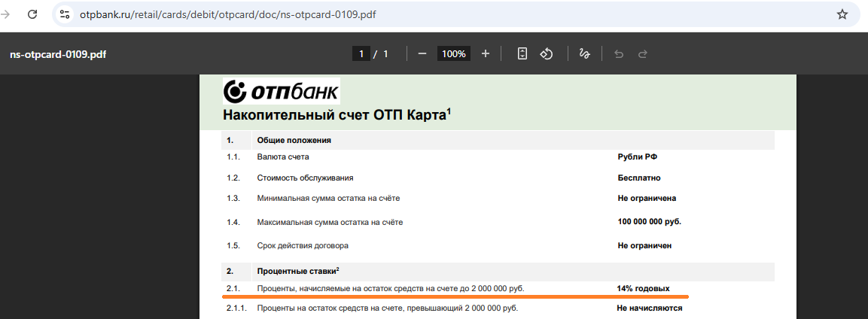
Task: Select the Не ограничена value
Action: 647,198
